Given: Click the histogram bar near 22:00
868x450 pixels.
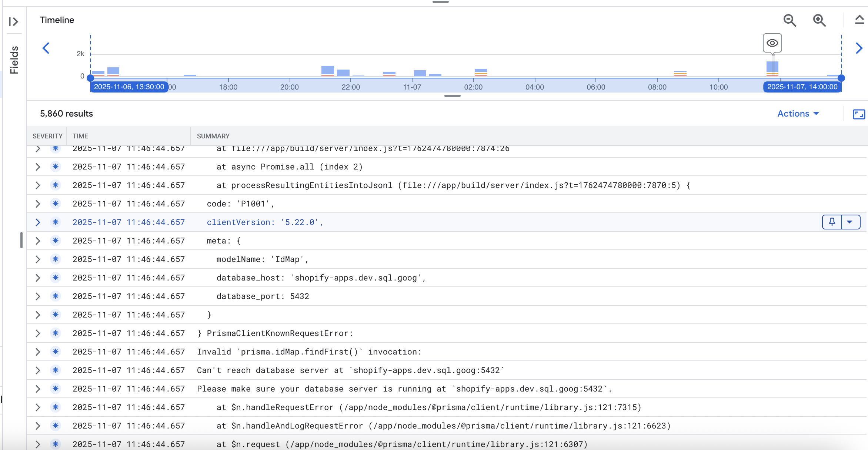Looking at the screenshot, I should (x=343, y=73).
